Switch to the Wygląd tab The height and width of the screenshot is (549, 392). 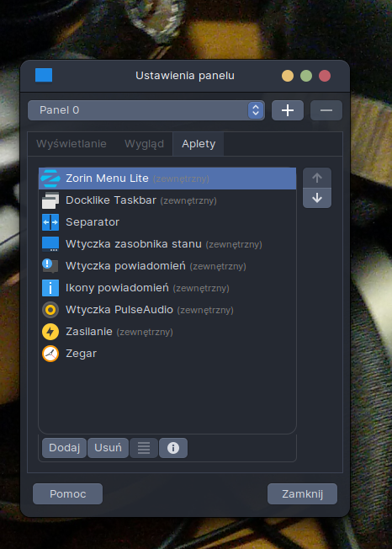[x=144, y=144]
